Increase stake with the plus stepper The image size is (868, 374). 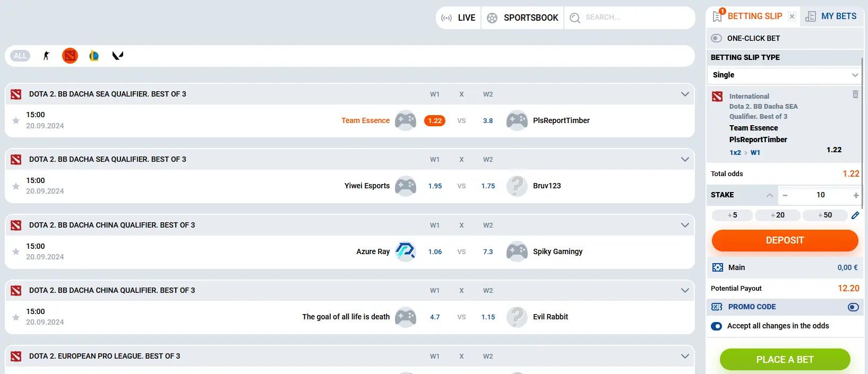point(856,195)
